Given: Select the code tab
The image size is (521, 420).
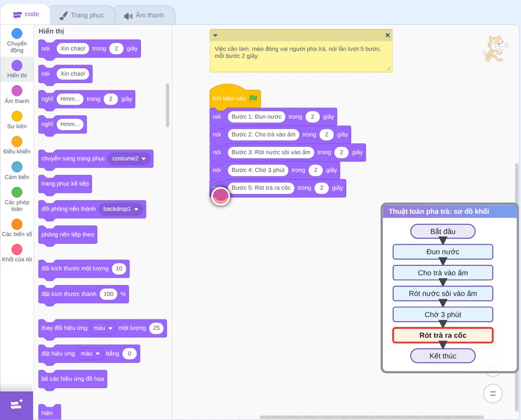Looking at the screenshot, I should tap(26, 14).
